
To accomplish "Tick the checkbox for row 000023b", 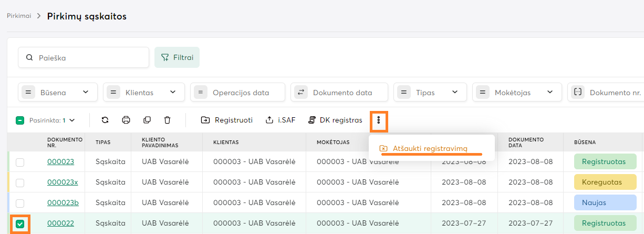I will [x=20, y=203].
